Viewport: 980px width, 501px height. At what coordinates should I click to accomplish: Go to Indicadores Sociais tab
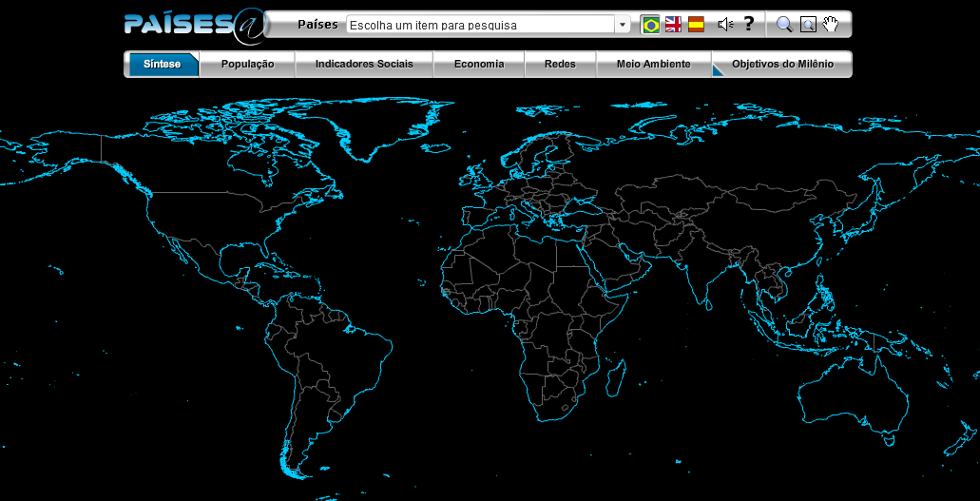tap(364, 65)
